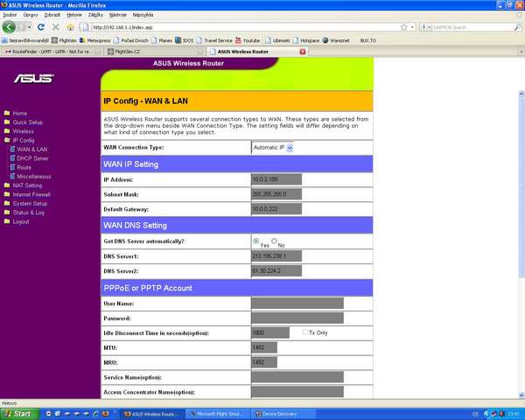Click the ASUS logo
This screenshot has width=525, height=420.
click(34, 79)
